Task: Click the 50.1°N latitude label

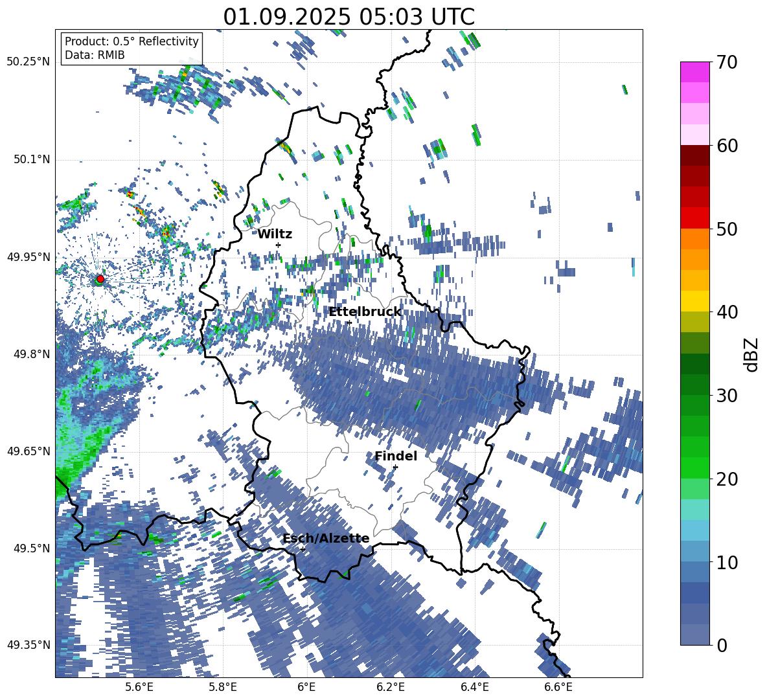Action: [32, 160]
